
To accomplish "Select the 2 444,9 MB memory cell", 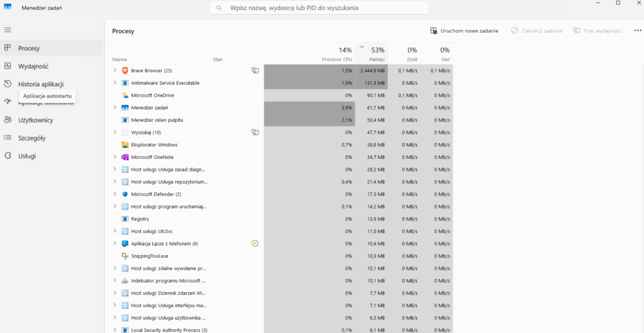I will (371, 70).
